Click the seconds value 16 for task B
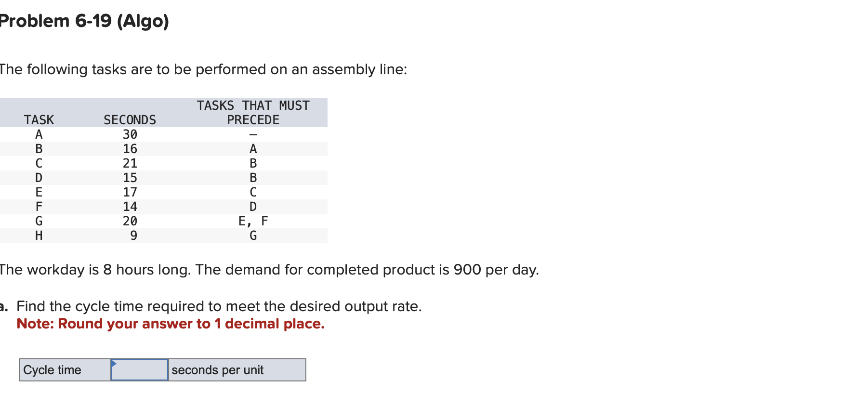Image resolution: width=868 pixels, height=419 pixels. click(130, 149)
